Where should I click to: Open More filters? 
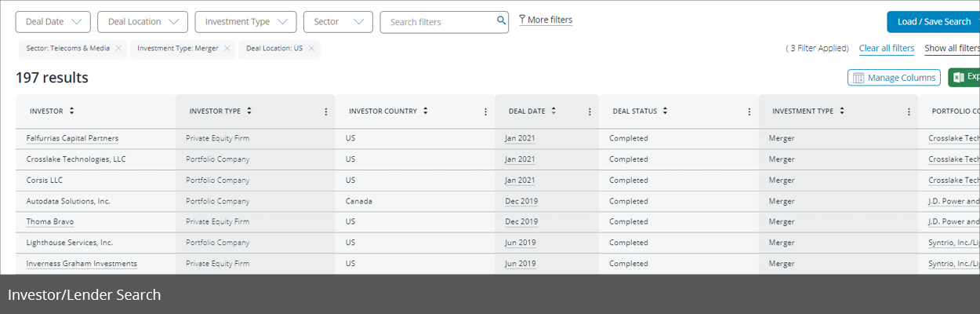(x=546, y=20)
